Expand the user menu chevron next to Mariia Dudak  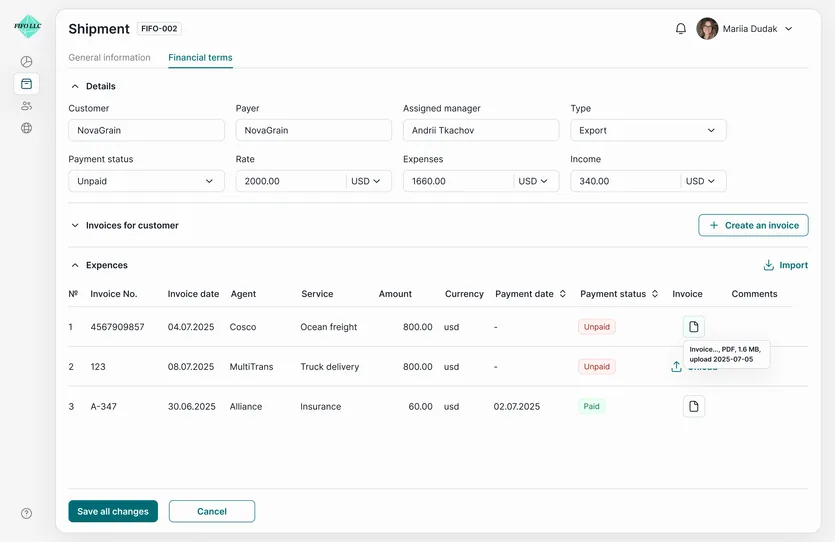point(789,29)
